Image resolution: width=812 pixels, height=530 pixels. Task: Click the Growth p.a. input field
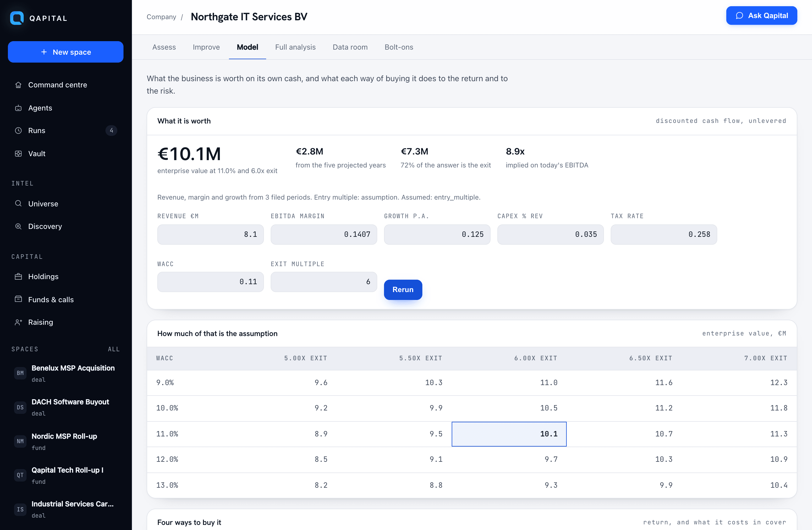pos(437,234)
